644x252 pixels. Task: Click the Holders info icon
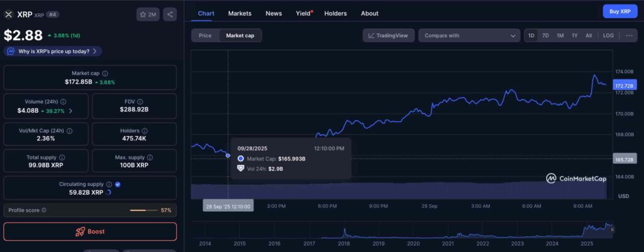tap(145, 130)
